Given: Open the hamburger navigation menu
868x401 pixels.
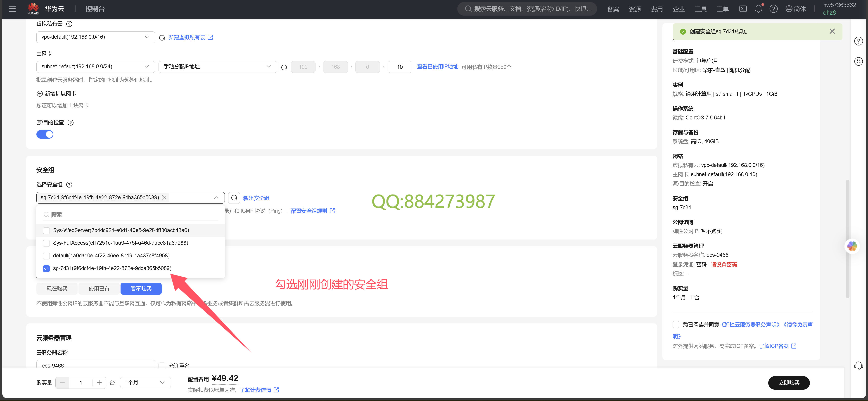Looking at the screenshot, I should click(12, 9).
